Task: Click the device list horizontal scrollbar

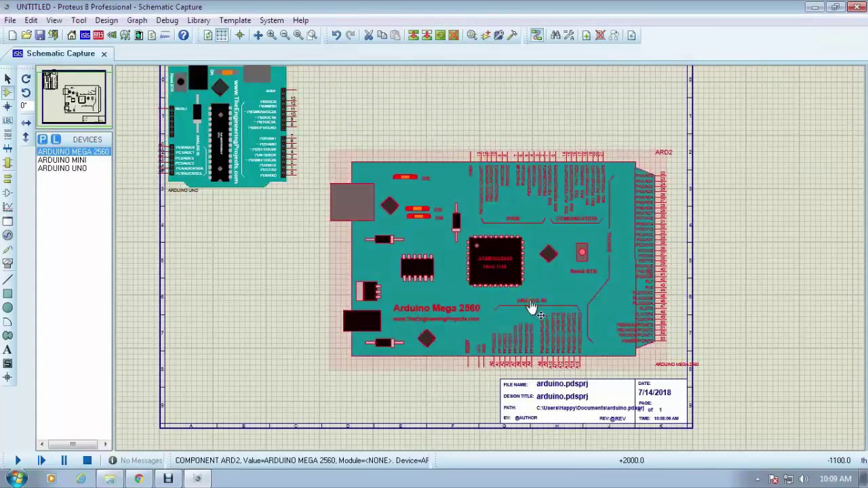Action: pos(74,445)
